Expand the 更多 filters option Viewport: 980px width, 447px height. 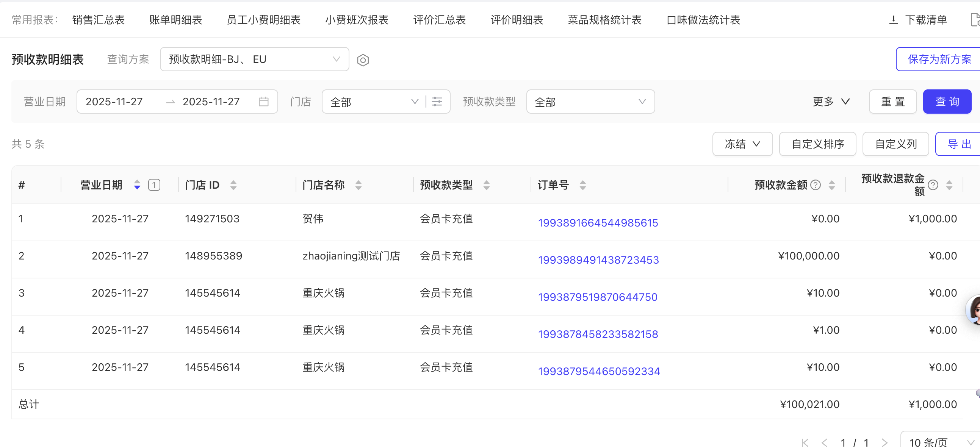click(x=830, y=102)
